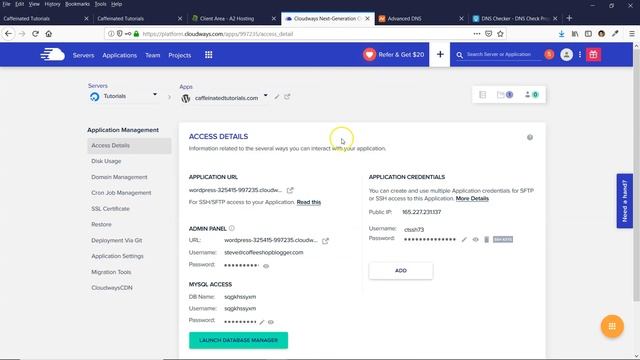Click the ADD credentials button
The height and width of the screenshot is (360, 640).
click(401, 271)
